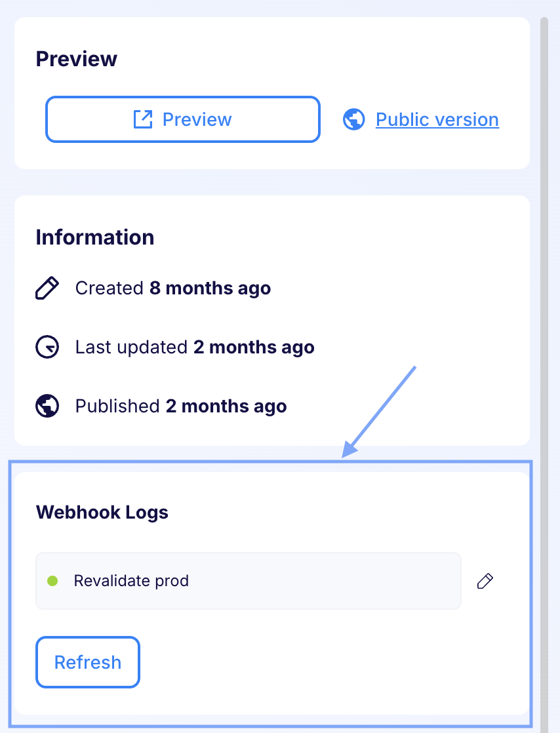The image size is (560, 733).
Task: Refresh the webhook logs
Action: tap(88, 662)
